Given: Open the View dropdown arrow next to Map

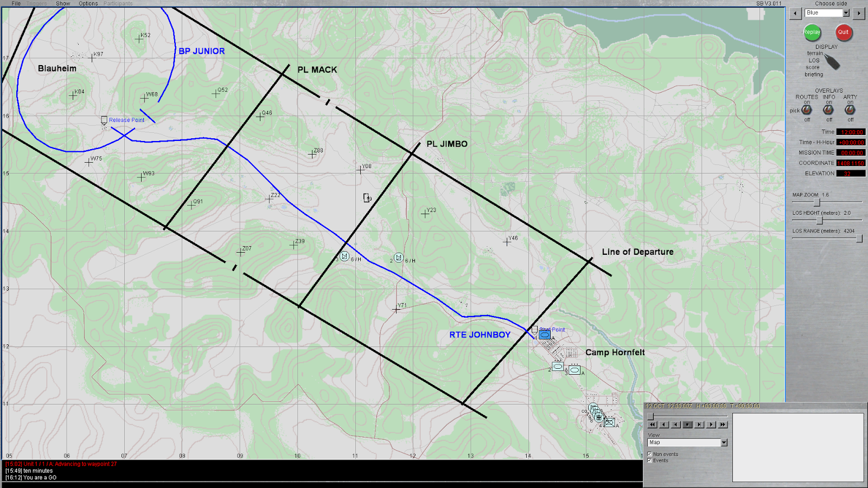Looking at the screenshot, I should [724, 442].
